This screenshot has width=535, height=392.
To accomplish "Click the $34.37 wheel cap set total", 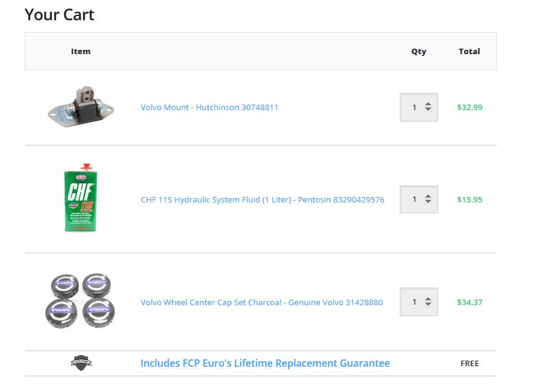I will tap(469, 302).
